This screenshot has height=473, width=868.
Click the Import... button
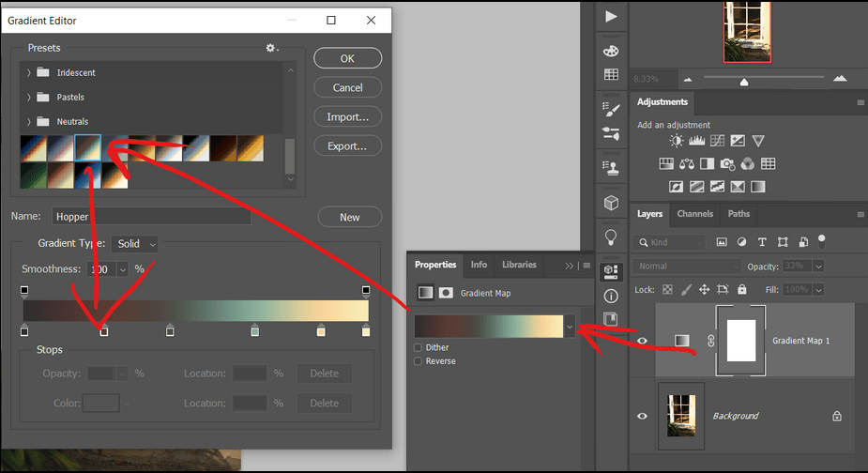point(347,117)
